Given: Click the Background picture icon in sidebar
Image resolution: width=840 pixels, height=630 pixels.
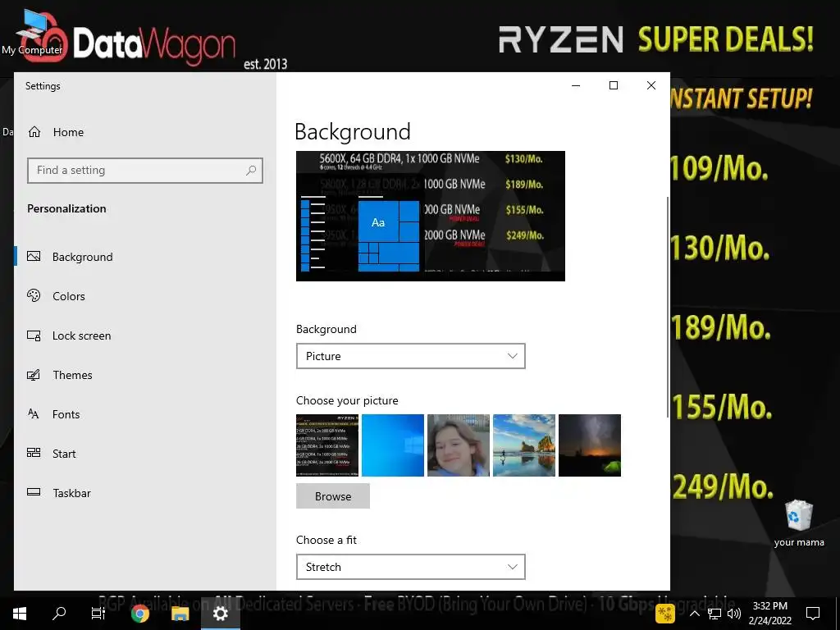Looking at the screenshot, I should pyautogui.click(x=34, y=257).
